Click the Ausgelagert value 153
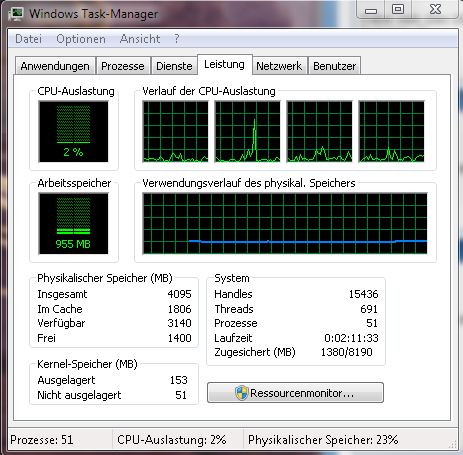The height and width of the screenshot is (455, 463). (179, 380)
